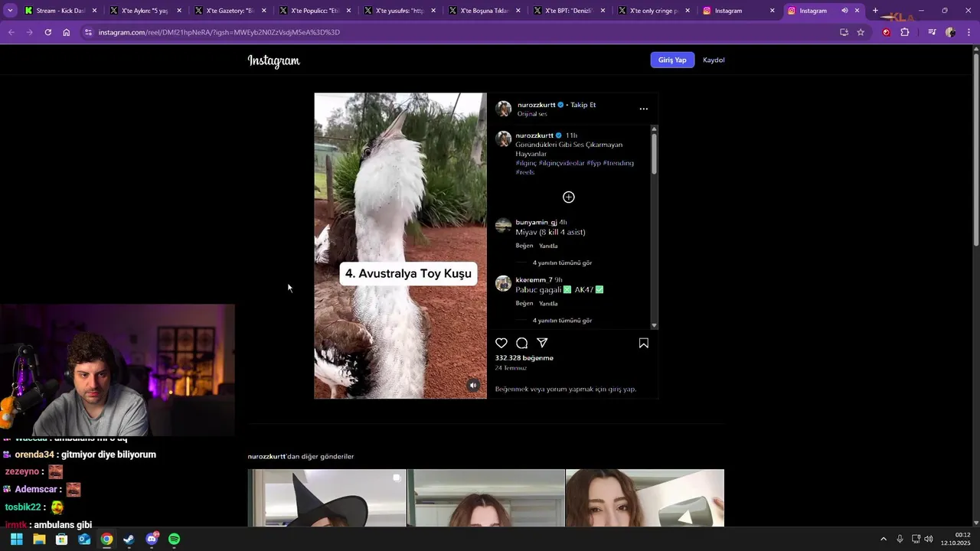This screenshot has width=980, height=551.
Task: Switch to the X'te yusufrs tab
Action: pyautogui.click(x=399, y=11)
